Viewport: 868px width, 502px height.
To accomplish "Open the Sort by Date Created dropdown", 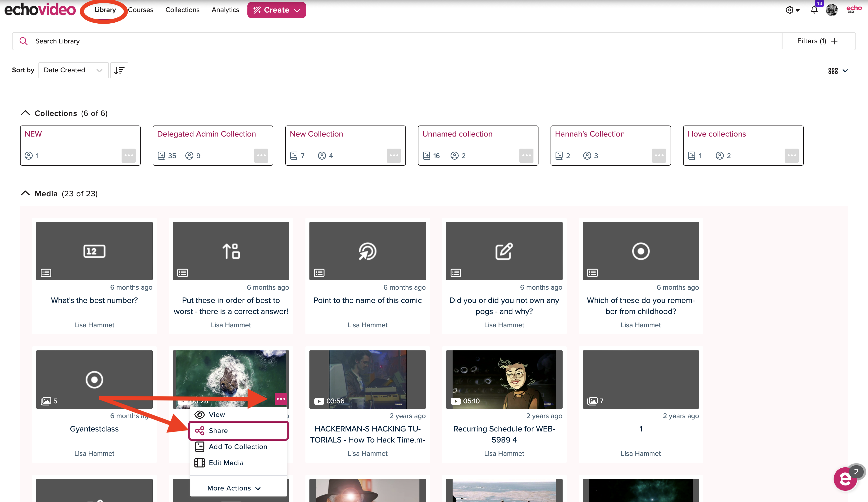I will pos(72,70).
